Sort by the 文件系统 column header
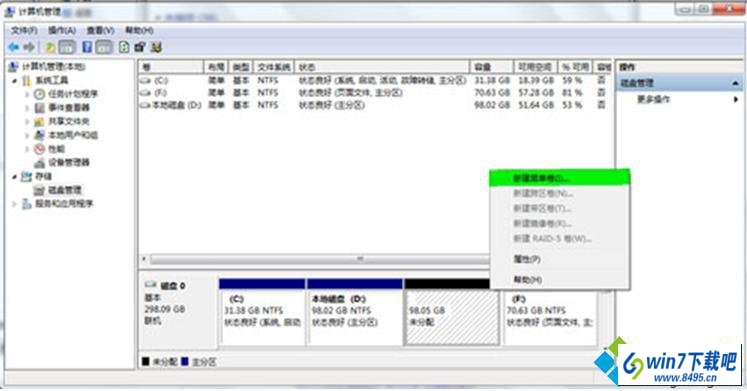 tap(274, 67)
